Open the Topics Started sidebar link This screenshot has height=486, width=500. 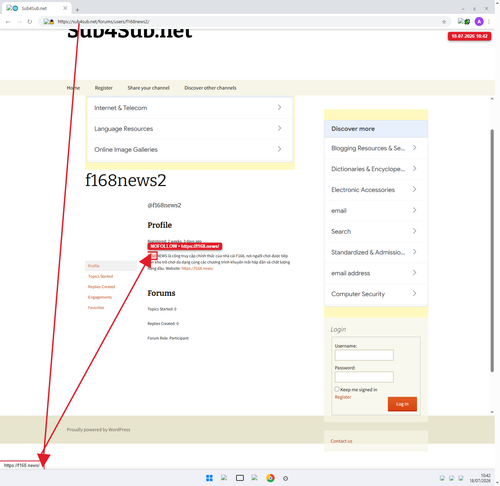[100, 276]
